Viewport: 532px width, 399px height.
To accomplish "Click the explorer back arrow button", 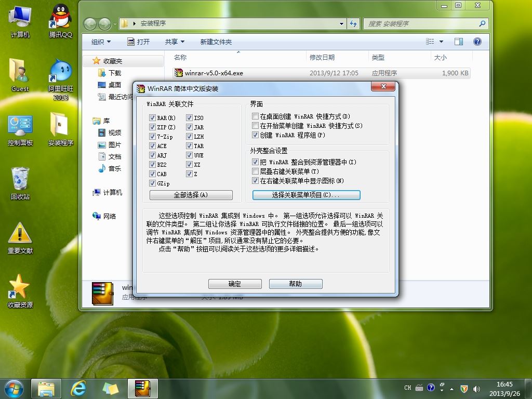I will point(90,24).
